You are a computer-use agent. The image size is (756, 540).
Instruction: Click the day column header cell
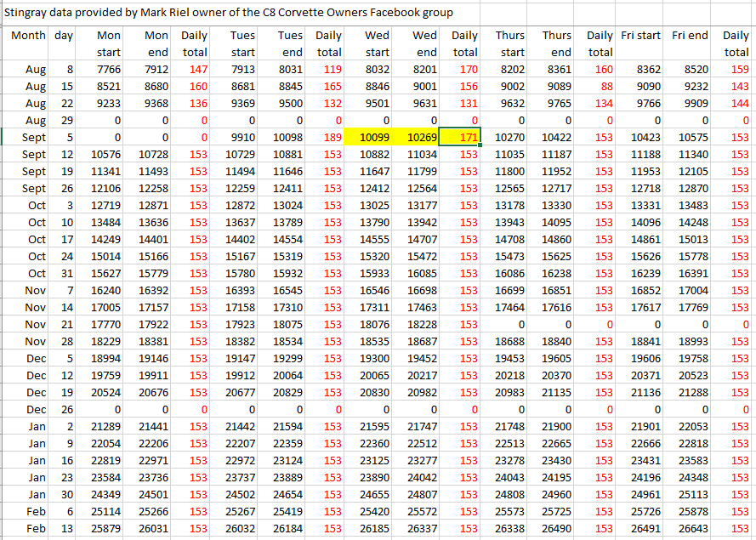coord(64,36)
